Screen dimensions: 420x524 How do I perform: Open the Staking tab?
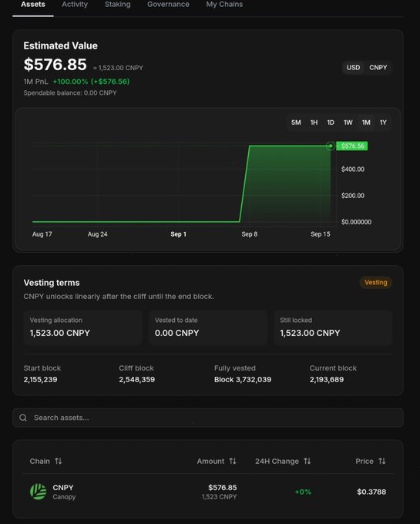[118, 5]
